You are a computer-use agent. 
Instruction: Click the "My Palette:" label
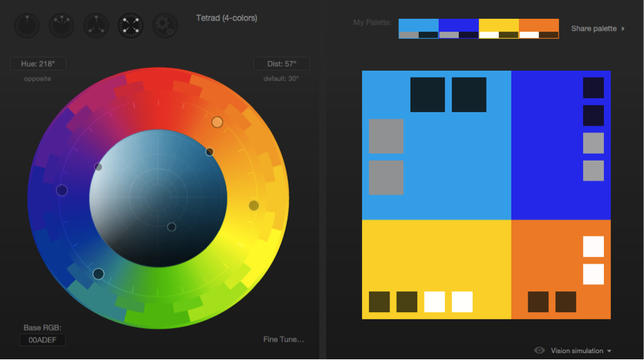tap(373, 22)
